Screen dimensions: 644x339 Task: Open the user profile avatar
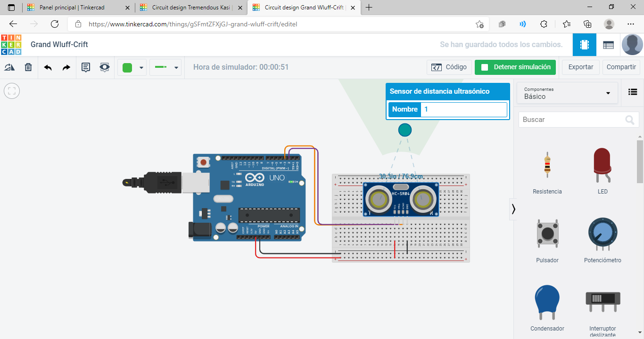[632, 45]
